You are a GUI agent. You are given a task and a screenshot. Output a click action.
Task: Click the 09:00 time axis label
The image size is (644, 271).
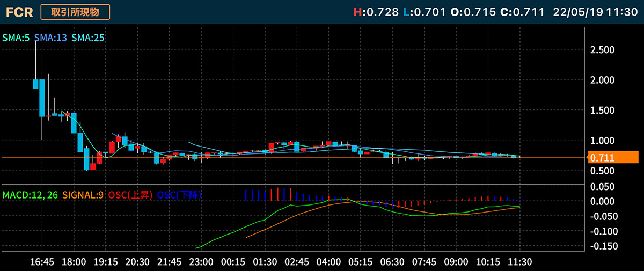click(x=456, y=262)
